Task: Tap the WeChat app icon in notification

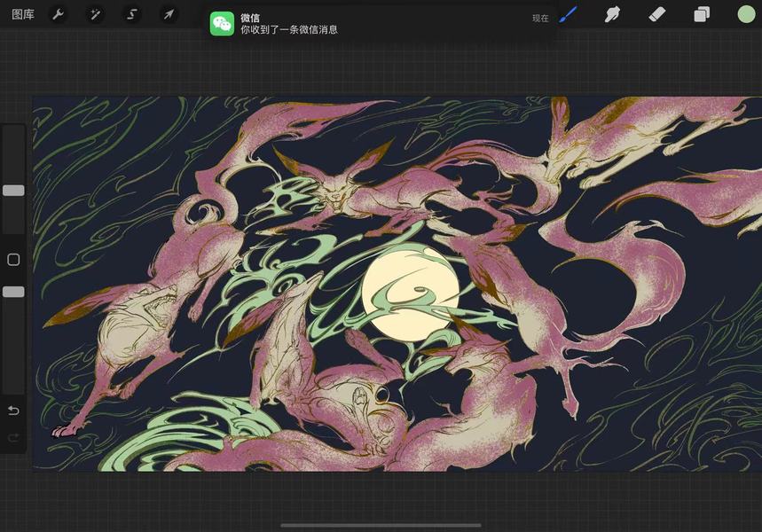Action: [222, 23]
